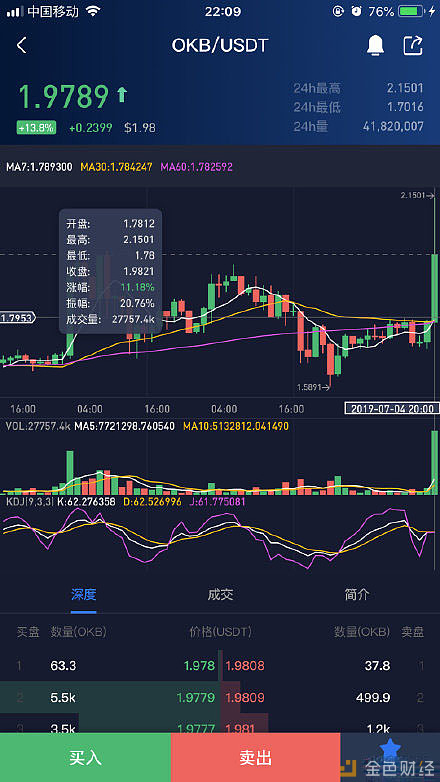Viewport: 440px width, 782px height.
Task: Tap the MA10 volume average label
Action: pyautogui.click(x=235, y=426)
